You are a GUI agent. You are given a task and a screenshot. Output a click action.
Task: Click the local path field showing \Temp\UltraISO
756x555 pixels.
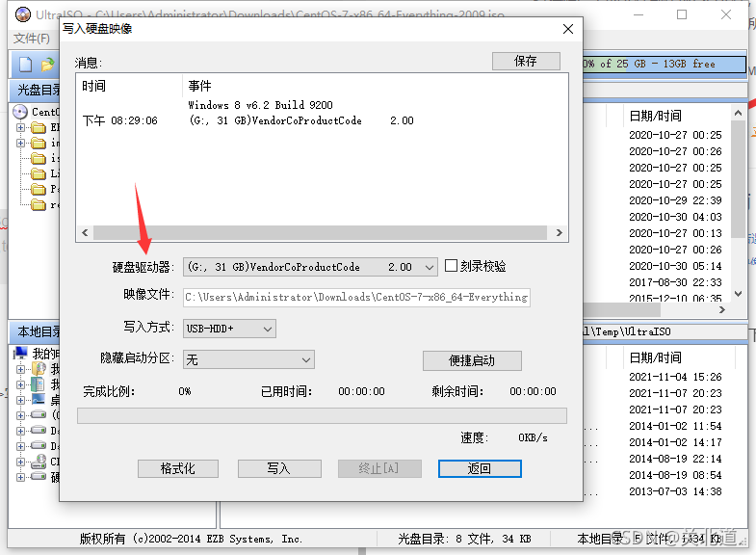(665, 331)
